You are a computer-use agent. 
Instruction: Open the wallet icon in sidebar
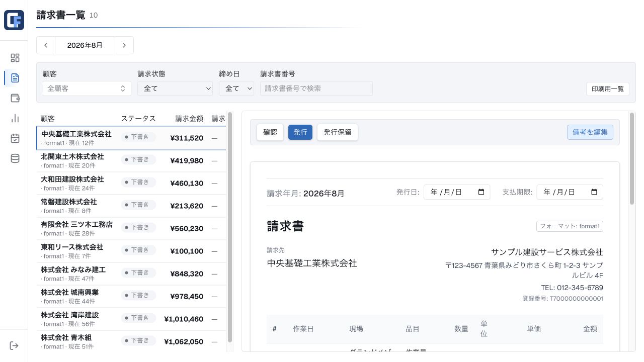pos(15,98)
